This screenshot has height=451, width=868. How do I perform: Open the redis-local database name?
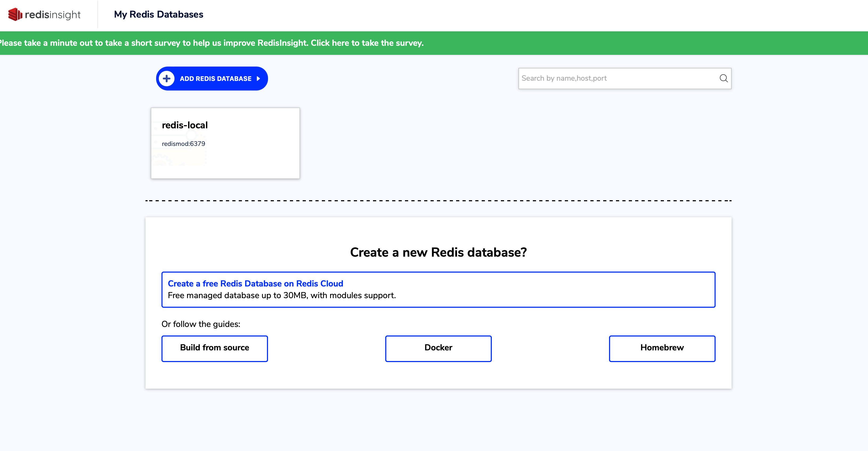[x=185, y=125]
